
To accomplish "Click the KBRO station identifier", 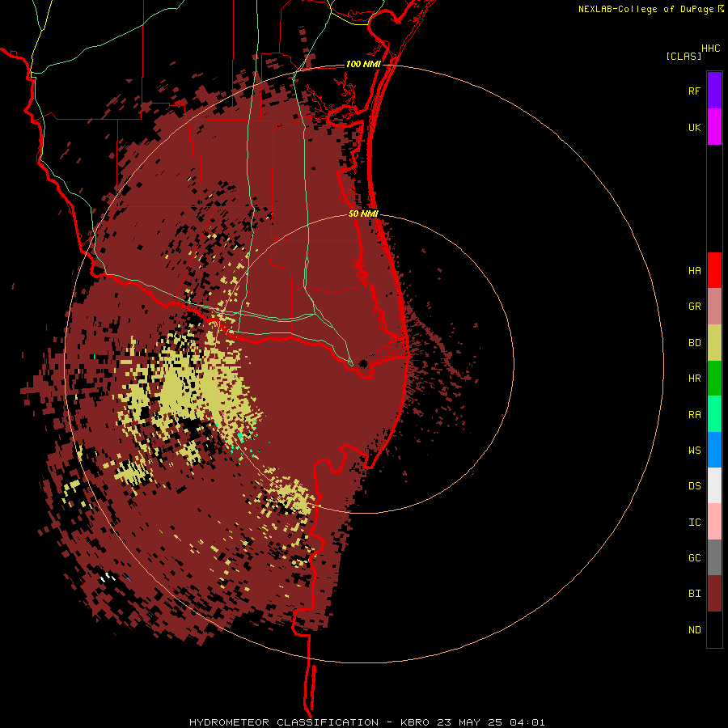I will pyautogui.click(x=415, y=722).
